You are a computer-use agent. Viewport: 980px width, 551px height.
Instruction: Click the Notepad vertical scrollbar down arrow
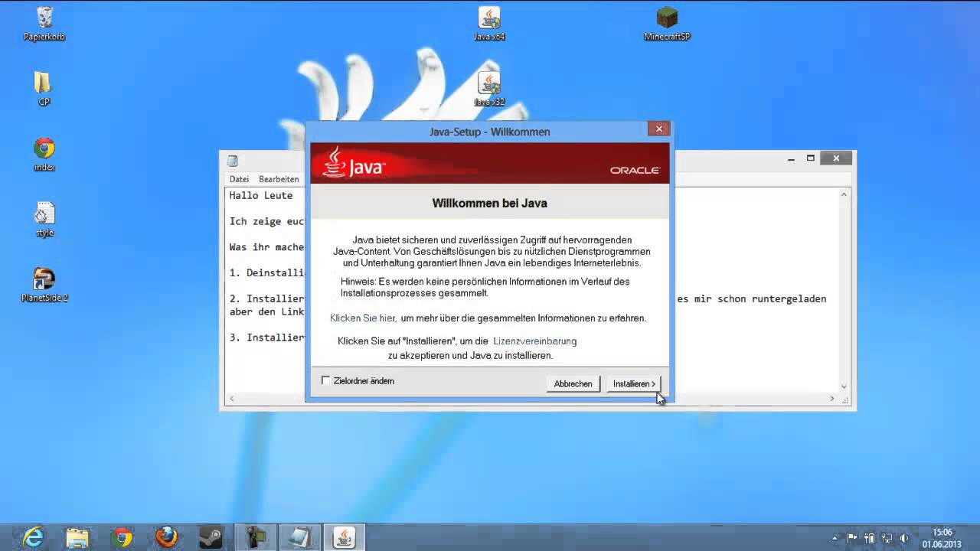click(x=844, y=386)
